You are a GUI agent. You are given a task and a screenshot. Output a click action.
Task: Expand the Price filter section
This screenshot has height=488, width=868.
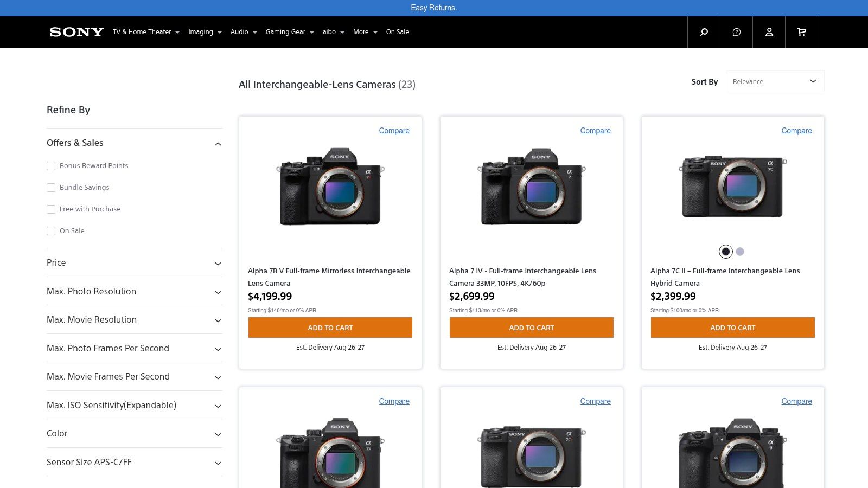point(218,263)
